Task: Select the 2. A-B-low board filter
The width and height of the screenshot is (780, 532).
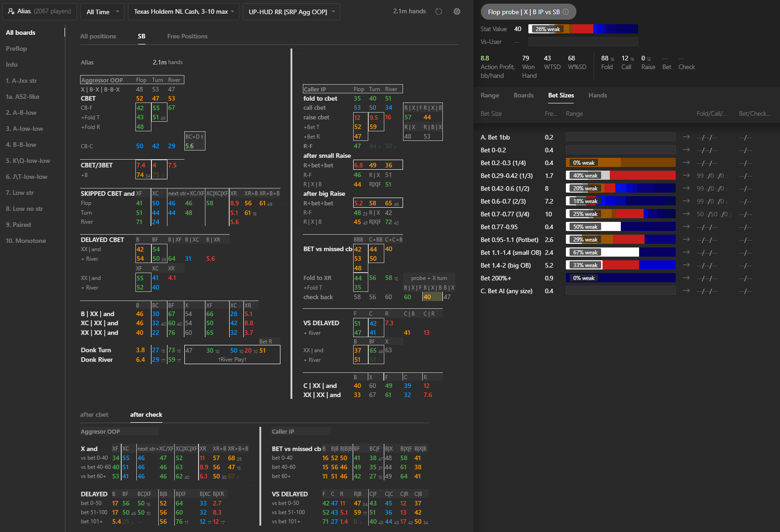Action: point(21,113)
